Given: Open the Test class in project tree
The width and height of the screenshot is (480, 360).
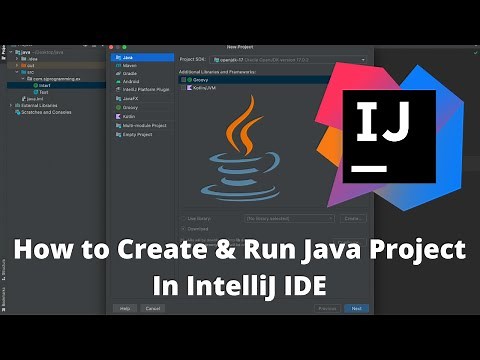Looking at the screenshot, I should pyautogui.click(x=44, y=92).
